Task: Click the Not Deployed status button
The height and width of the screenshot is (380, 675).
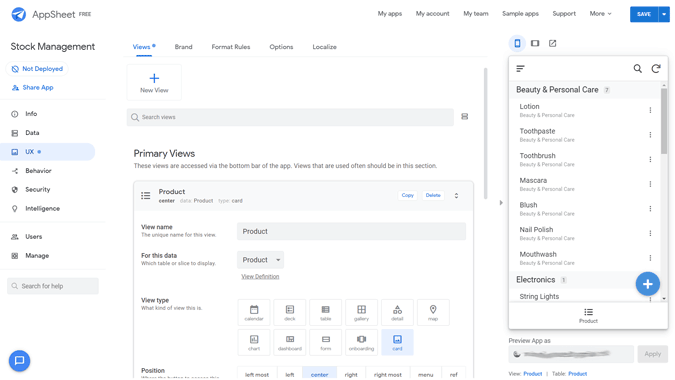Action: point(37,69)
